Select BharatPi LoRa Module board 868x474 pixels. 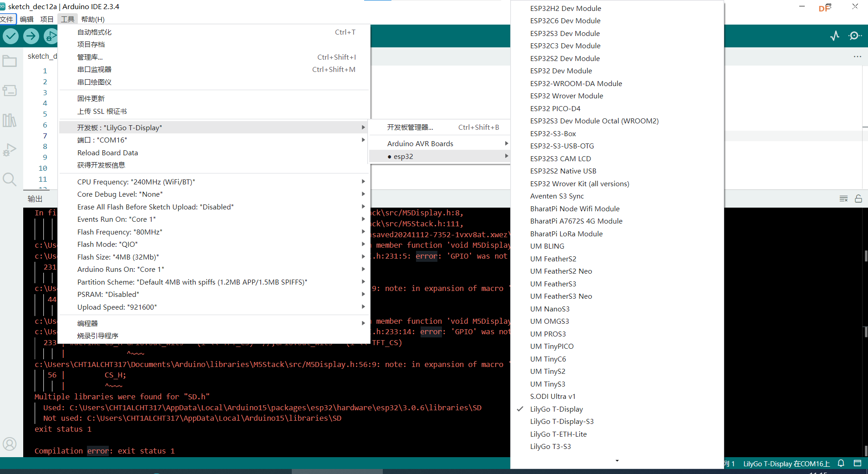[x=617, y=234]
